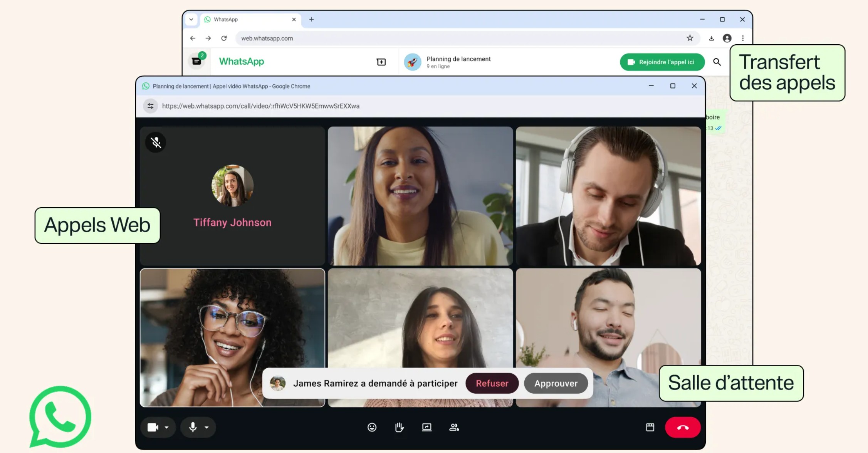
Task: Open a new browser tab
Action: click(311, 19)
